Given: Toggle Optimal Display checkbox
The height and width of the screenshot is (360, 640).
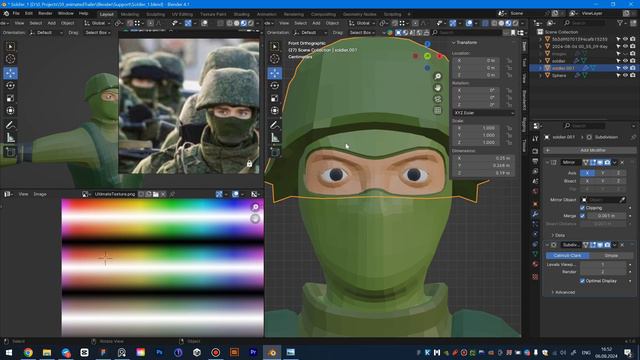Looking at the screenshot, I should (x=582, y=281).
